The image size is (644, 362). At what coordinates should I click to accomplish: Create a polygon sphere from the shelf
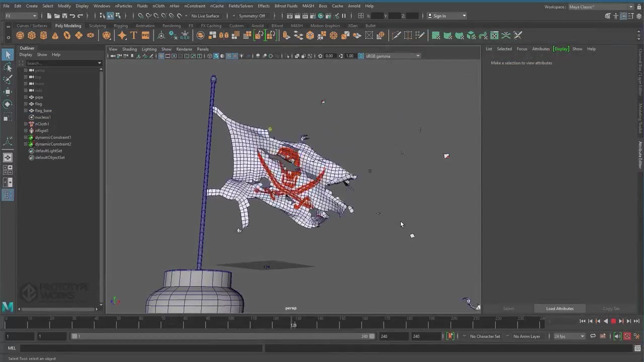[20, 35]
